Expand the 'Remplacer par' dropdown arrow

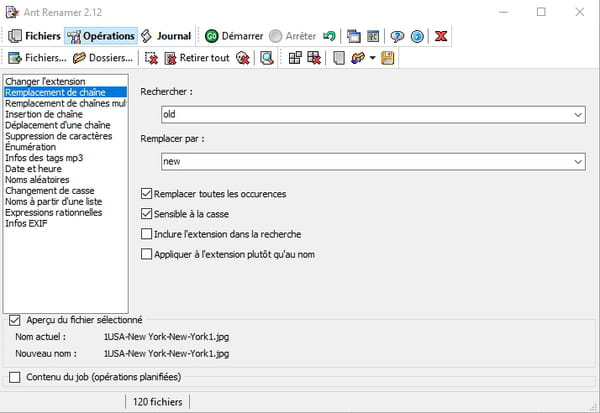(x=578, y=162)
